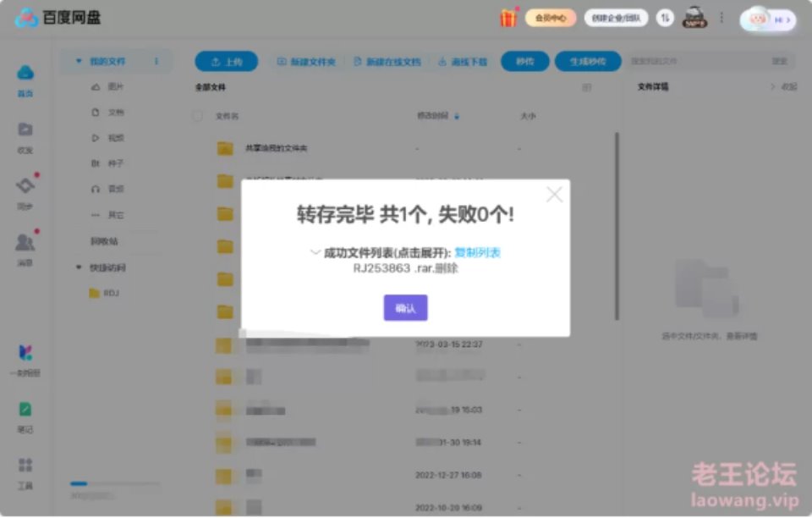Screen dimensions: 812x518
Task: Sort by 修改时间 column arrow
Action: pos(457,117)
